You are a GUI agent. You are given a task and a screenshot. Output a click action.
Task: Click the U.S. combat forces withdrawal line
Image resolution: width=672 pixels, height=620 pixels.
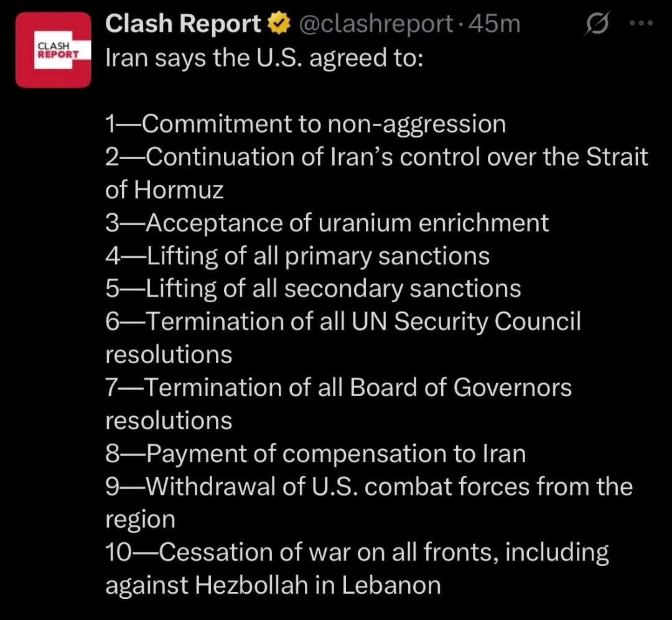(368, 486)
